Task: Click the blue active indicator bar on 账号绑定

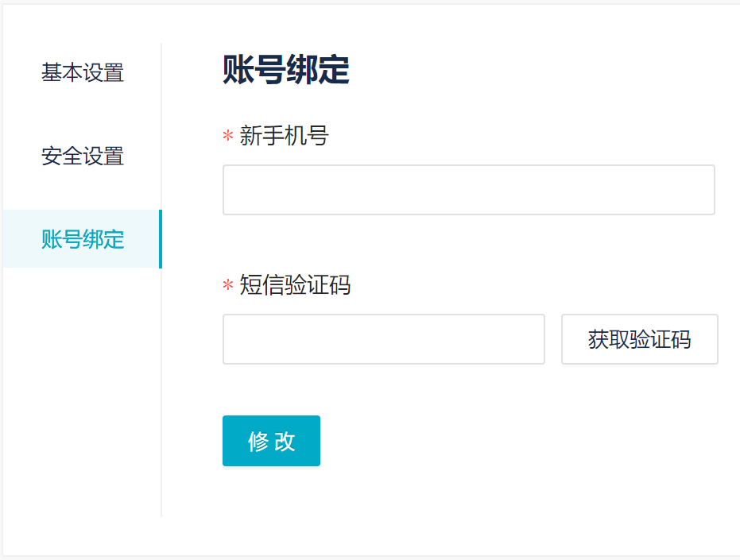Action: pos(161,239)
